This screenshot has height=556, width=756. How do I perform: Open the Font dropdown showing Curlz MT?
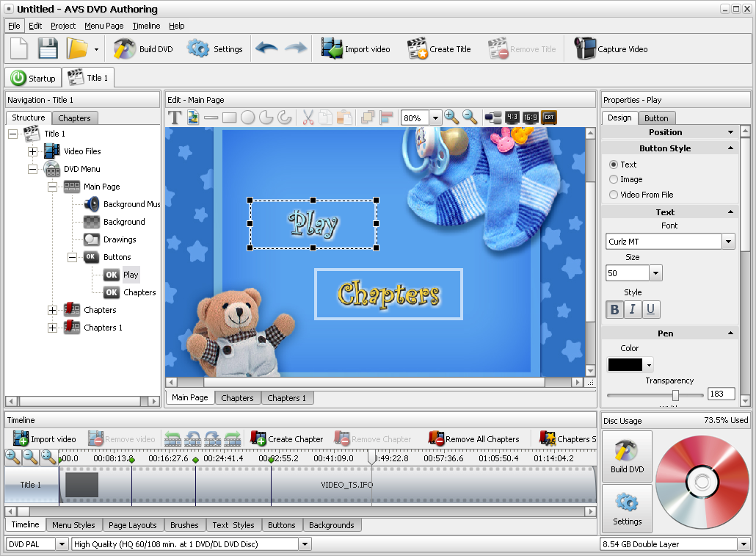pyautogui.click(x=728, y=242)
